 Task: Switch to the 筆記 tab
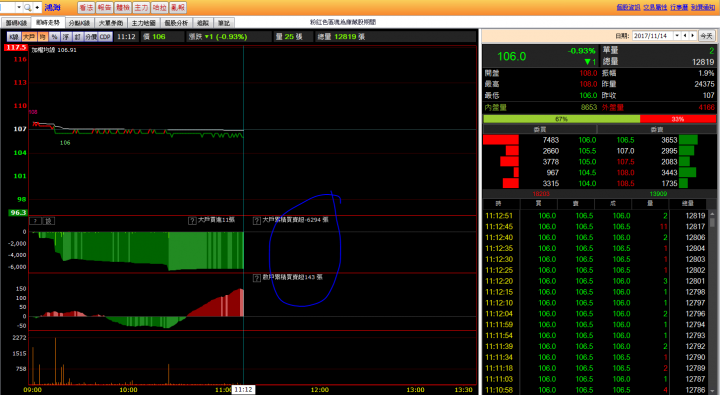click(x=224, y=23)
